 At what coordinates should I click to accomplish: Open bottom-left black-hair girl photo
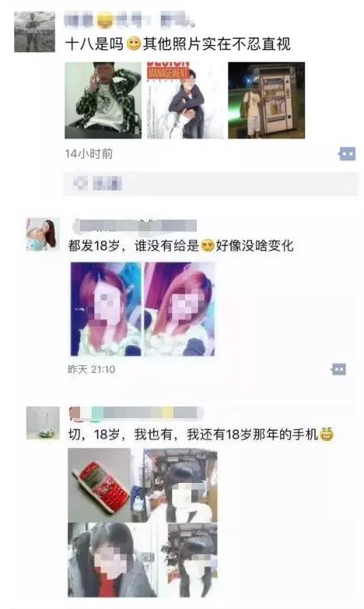(x=113, y=560)
